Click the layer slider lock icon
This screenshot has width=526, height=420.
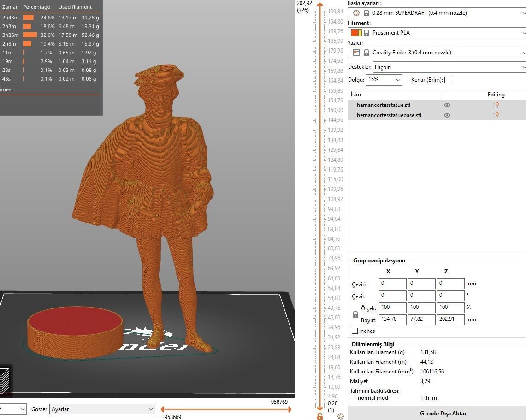[319, 416]
